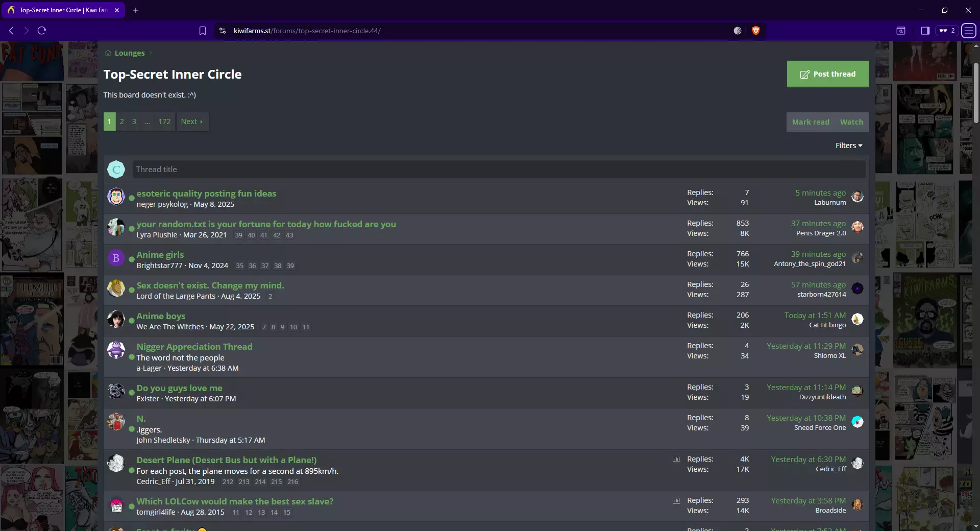Open Brave Shields panel

point(756,31)
